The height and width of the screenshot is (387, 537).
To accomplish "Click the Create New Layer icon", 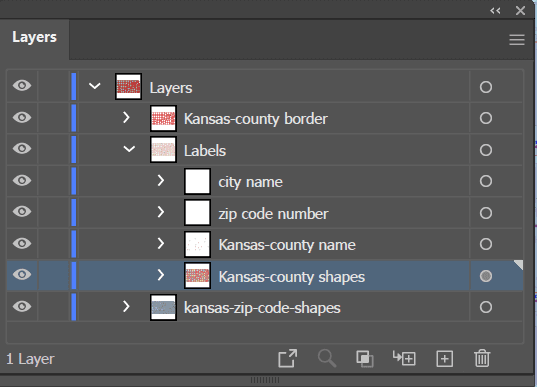I will point(444,359).
